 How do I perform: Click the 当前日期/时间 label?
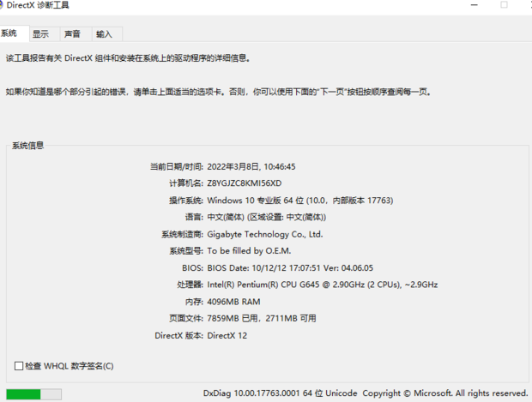tap(177, 167)
